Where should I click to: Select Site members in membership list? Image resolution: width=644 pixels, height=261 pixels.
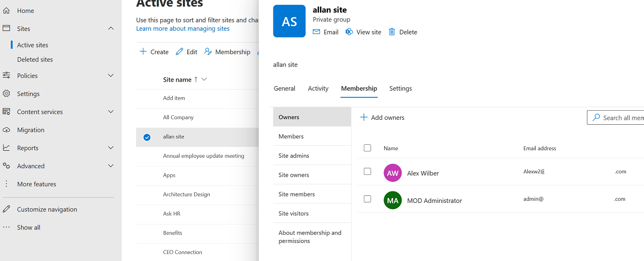tap(312, 194)
